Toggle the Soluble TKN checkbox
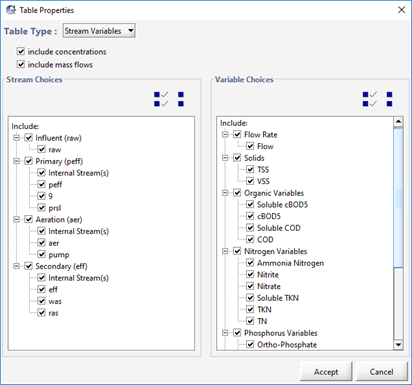Image resolution: width=412 pixels, height=385 pixels. (x=250, y=298)
